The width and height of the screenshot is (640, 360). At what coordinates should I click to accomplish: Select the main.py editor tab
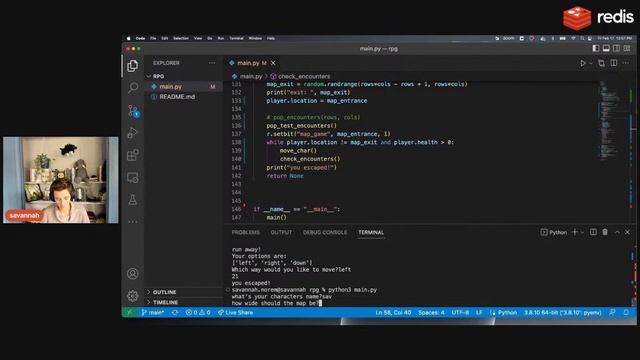pos(248,63)
